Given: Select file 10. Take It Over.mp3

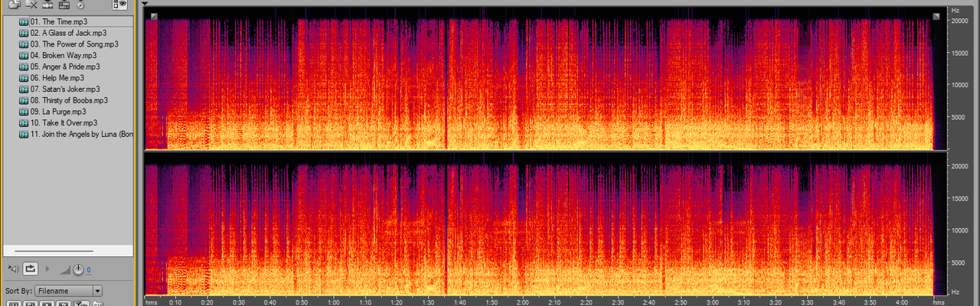Looking at the screenshot, I should click(64, 122).
